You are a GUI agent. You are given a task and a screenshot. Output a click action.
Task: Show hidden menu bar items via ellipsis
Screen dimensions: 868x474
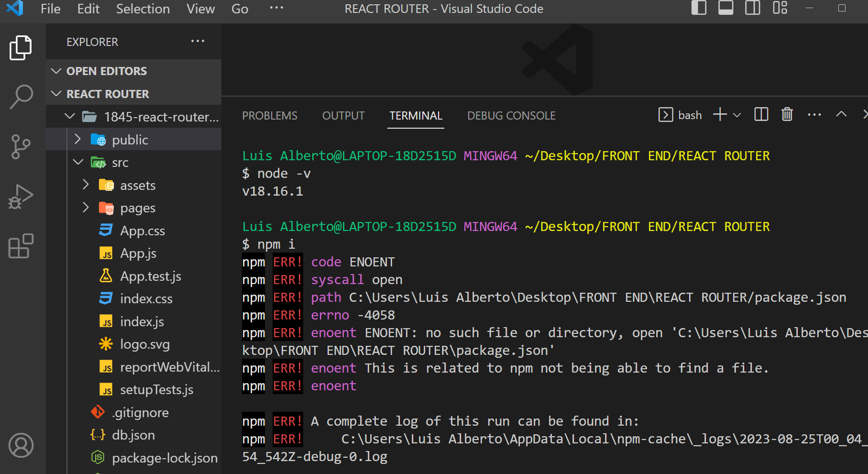click(276, 8)
